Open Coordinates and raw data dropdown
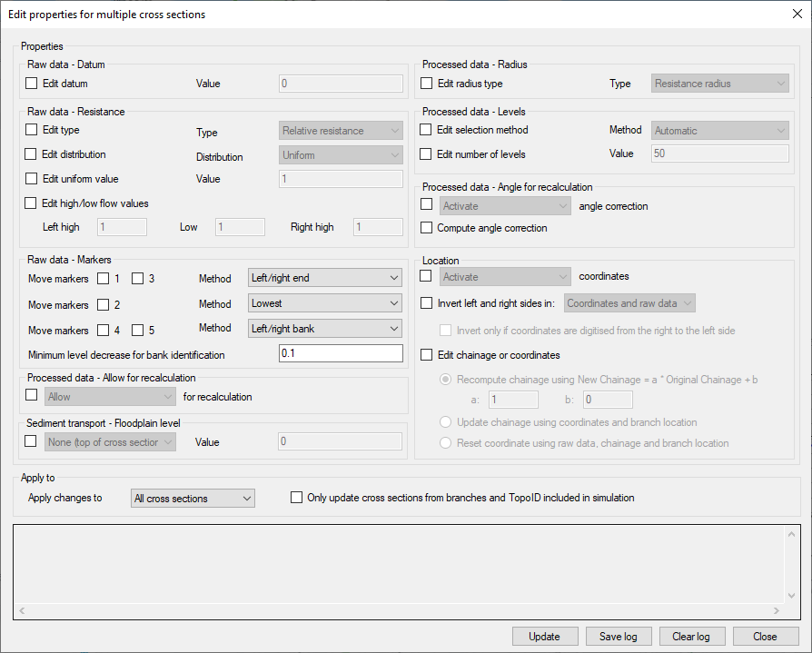The image size is (812, 653). pos(629,303)
